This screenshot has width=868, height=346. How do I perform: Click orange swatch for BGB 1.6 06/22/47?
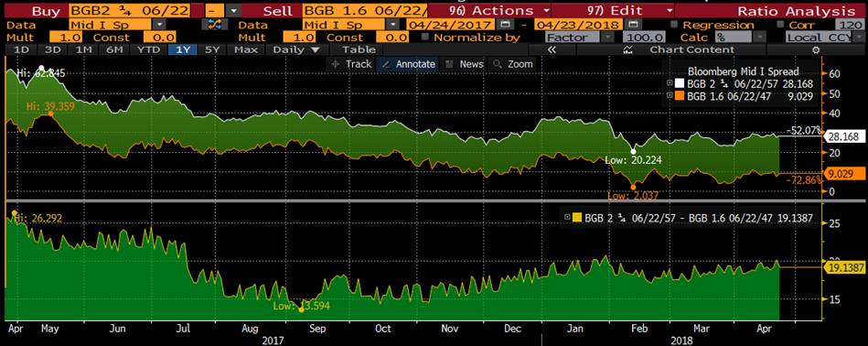[680, 95]
